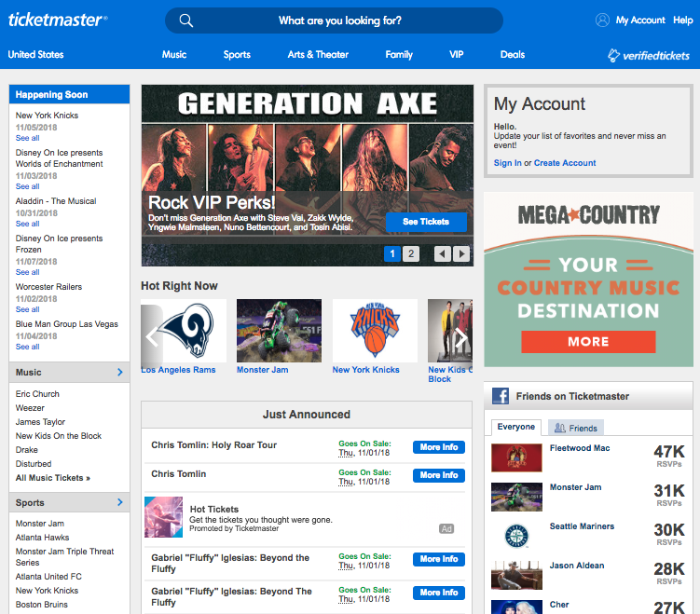
Task: Open Monster Jam Triple Threat Series
Action: 64,557
